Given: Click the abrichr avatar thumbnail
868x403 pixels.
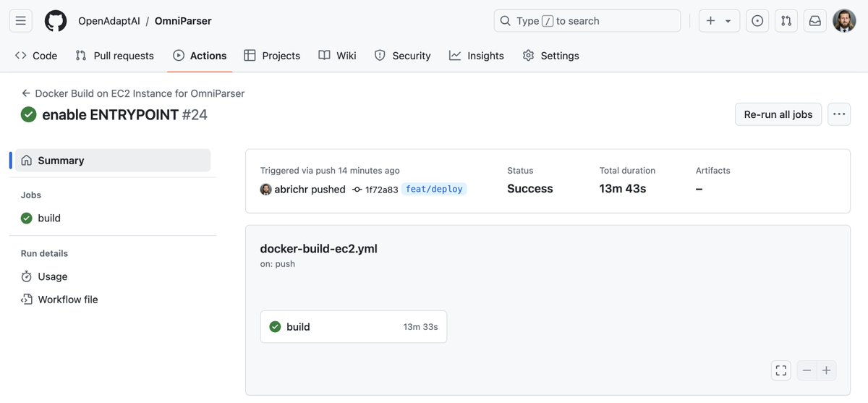Looking at the screenshot, I should click(265, 190).
